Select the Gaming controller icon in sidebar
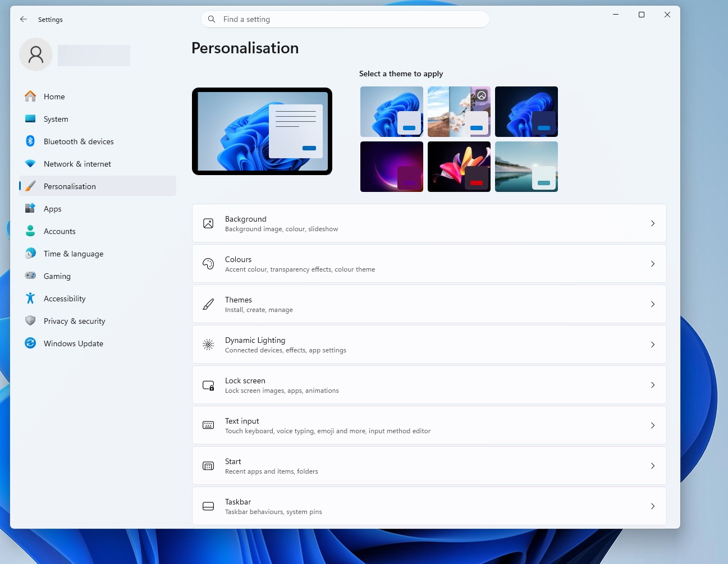The image size is (728, 564). point(30,276)
